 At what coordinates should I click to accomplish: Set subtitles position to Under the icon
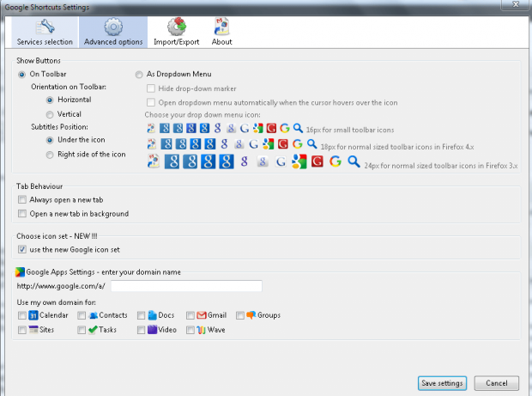[50, 140]
